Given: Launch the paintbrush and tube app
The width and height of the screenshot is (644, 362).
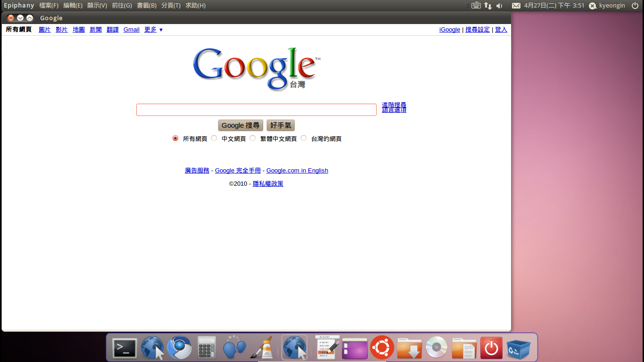Looking at the screenshot, I should pos(261,348).
